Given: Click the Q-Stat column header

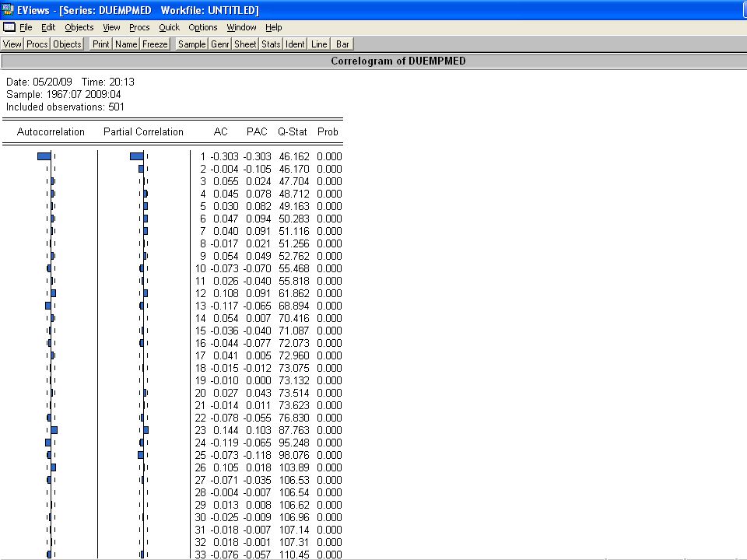Looking at the screenshot, I should click(292, 132).
